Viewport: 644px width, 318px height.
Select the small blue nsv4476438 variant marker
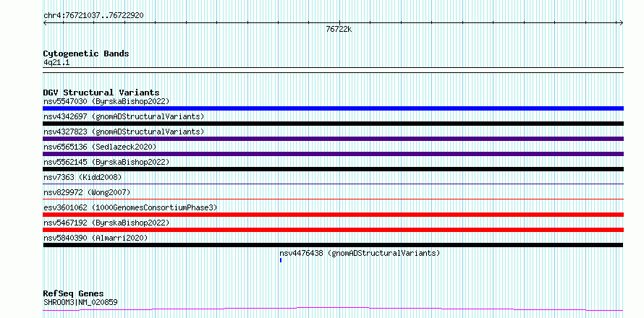(x=281, y=260)
